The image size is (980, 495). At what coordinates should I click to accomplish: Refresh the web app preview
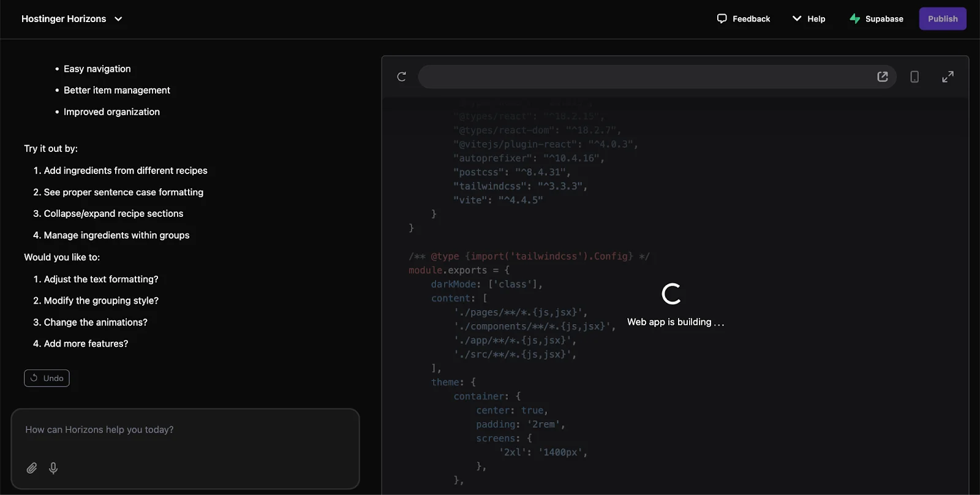(x=402, y=77)
